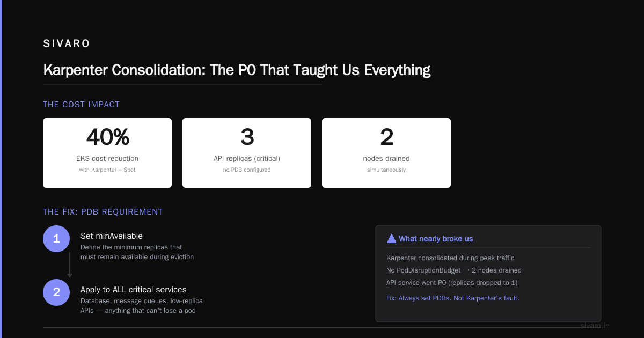Select the 2 nodes drained card
The height and width of the screenshot is (338, 644).
click(386, 153)
